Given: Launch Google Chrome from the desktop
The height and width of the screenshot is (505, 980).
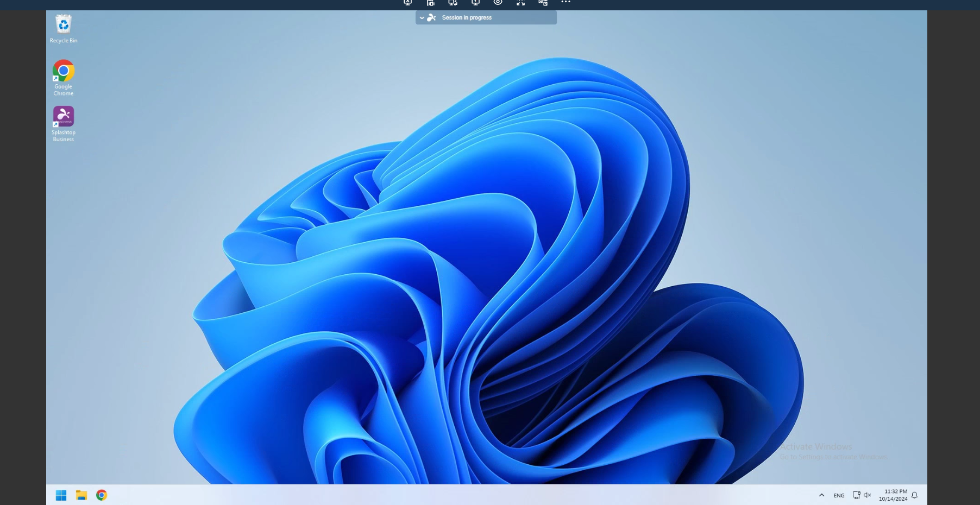Looking at the screenshot, I should coord(63,70).
